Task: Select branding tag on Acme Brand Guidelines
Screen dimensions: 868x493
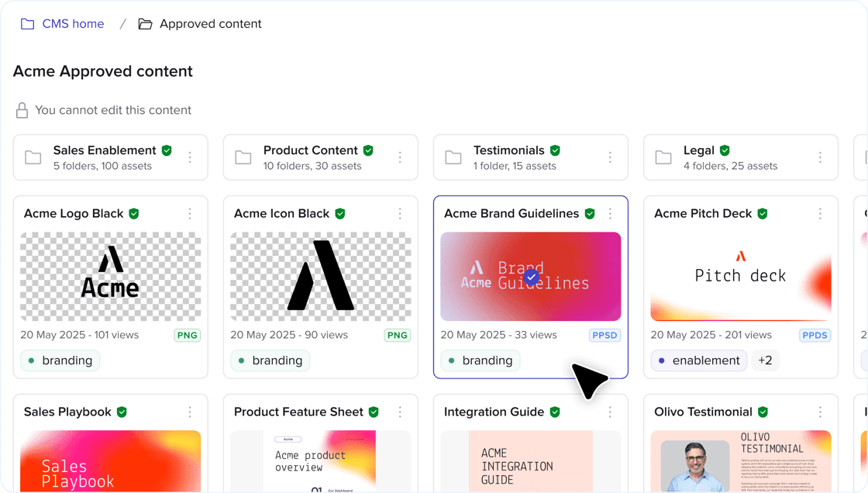Action: click(480, 360)
